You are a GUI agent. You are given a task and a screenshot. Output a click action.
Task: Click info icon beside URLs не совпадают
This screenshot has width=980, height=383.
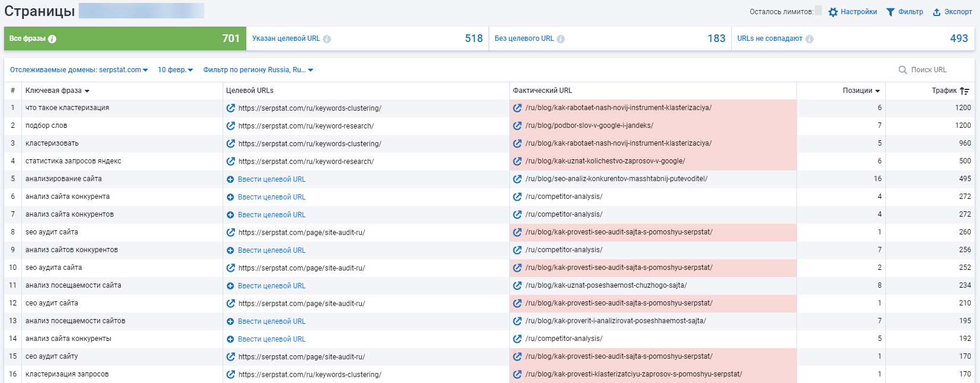click(809, 39)
